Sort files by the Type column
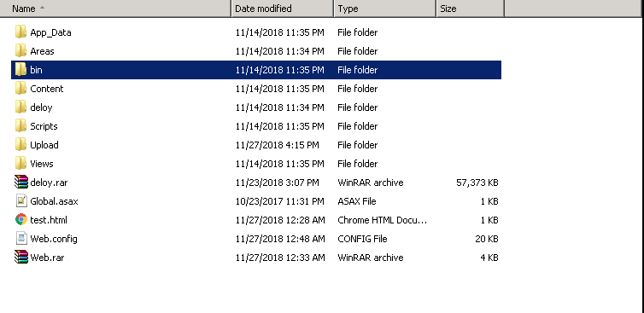This screenshot has height=313, width=644. click(385, 9)
